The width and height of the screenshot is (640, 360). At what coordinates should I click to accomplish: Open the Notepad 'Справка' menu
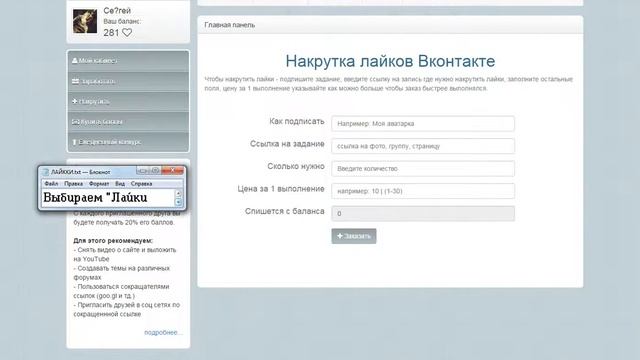(141, 184)
